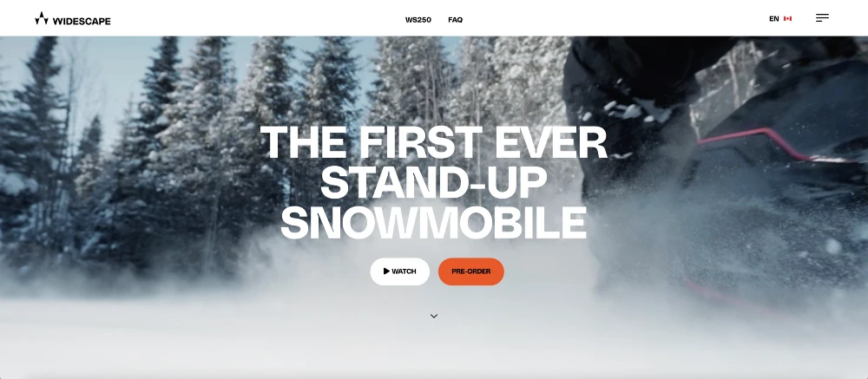Click the play triangle in Watch button
868x379 pixels.
click(x=386, y=271)
